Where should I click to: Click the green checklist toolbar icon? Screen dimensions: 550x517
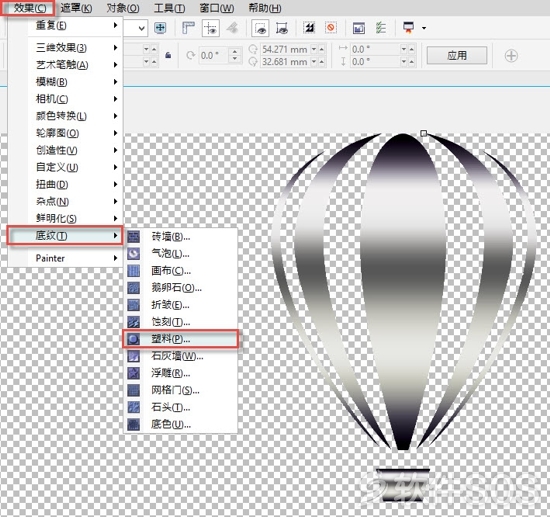point(381,28)
